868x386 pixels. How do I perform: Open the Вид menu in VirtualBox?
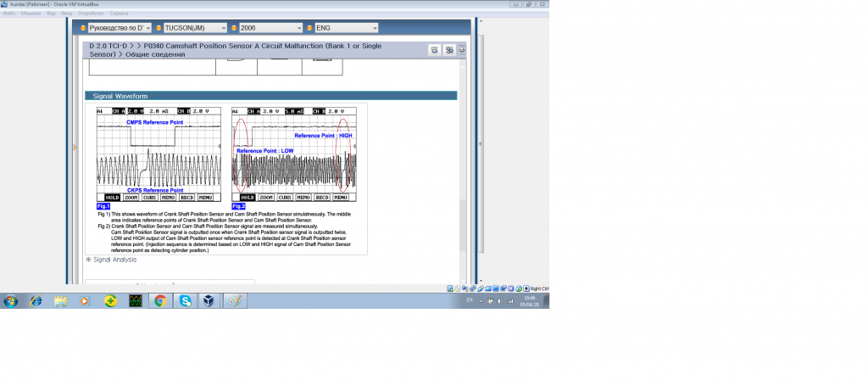[x=51, y=13]
